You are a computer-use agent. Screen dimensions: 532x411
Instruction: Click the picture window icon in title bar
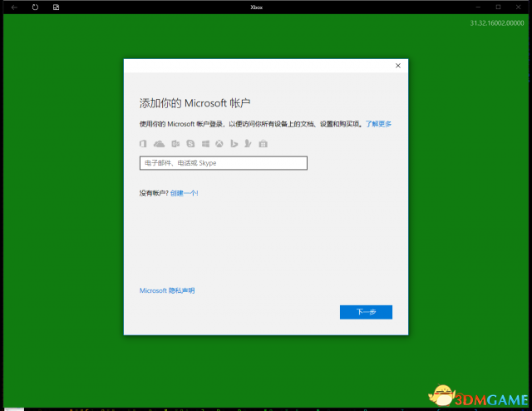57,7
